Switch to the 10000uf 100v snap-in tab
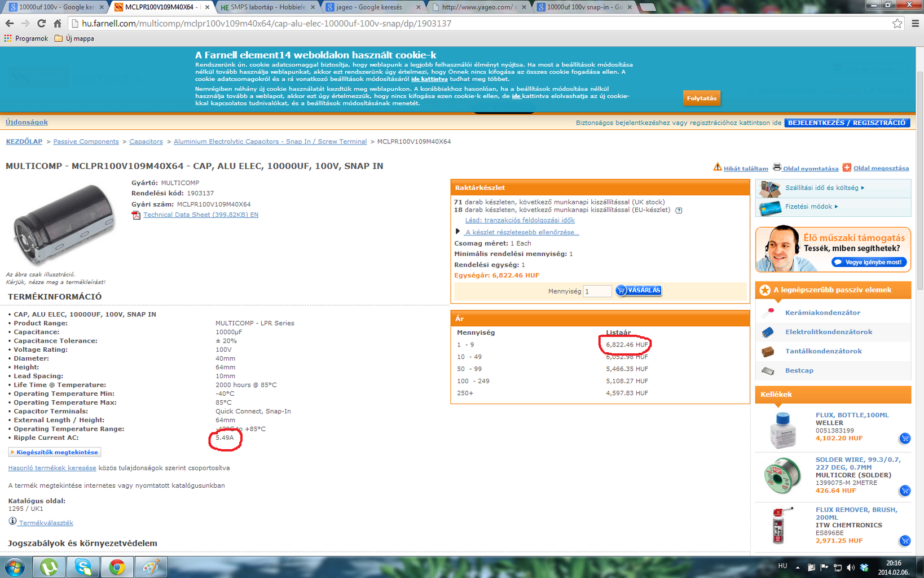 click(x=585, y=7)
